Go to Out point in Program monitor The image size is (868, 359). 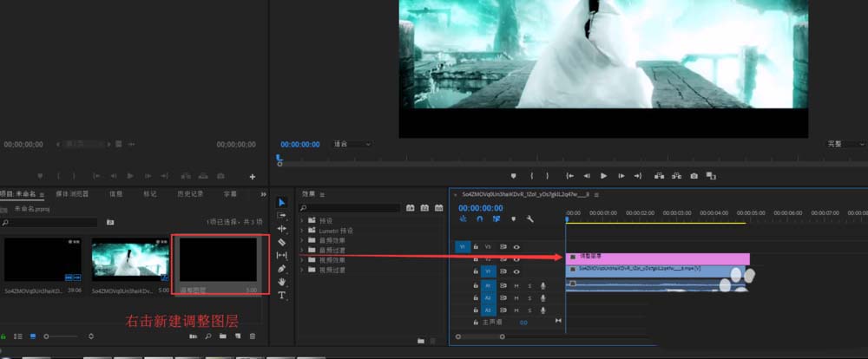click(638, 176)
